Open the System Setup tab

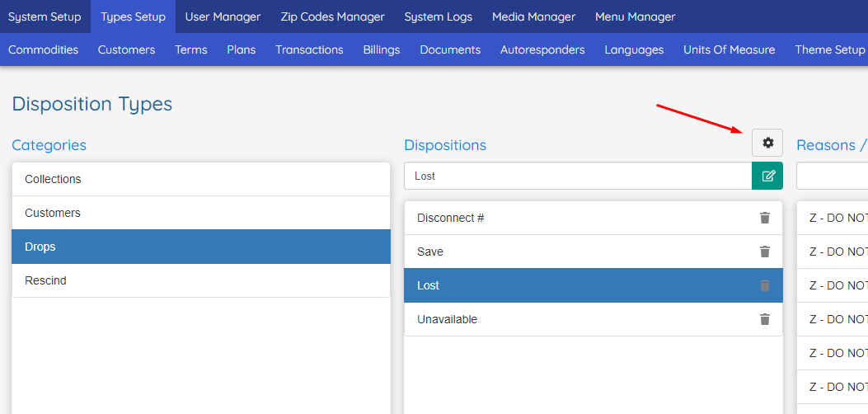point(45,16)
